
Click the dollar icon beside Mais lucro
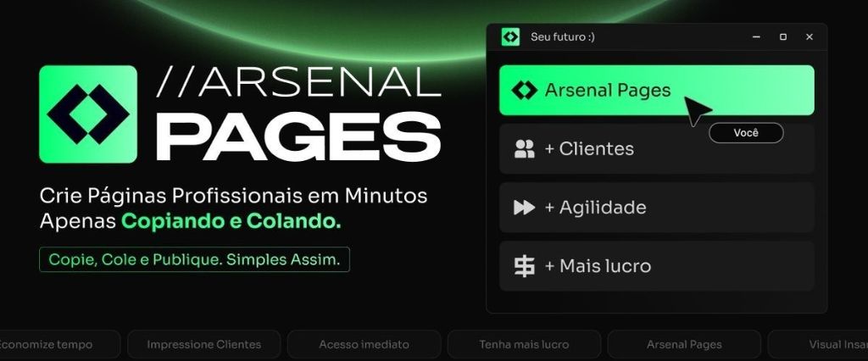[x=524, y=266]
